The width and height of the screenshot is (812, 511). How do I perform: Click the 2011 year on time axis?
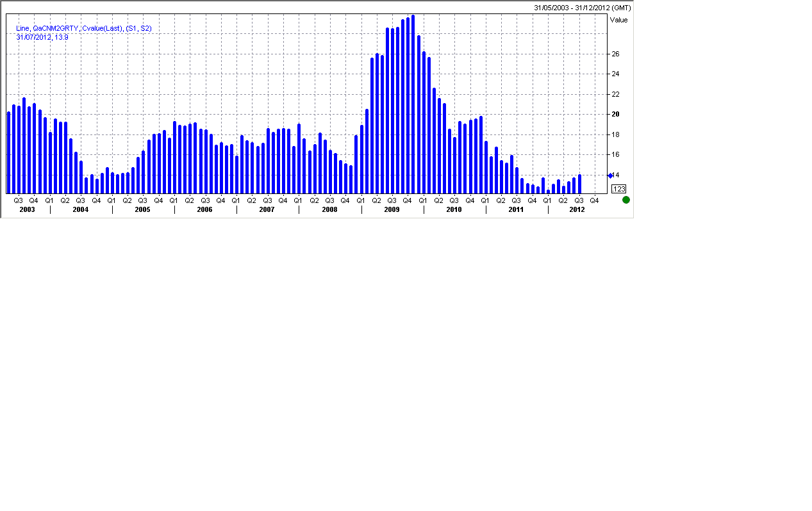click(516, 209)
